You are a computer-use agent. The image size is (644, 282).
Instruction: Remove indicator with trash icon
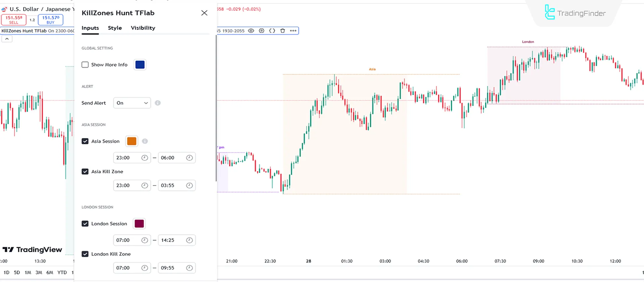pyautogui.click(x=283, y=31)
